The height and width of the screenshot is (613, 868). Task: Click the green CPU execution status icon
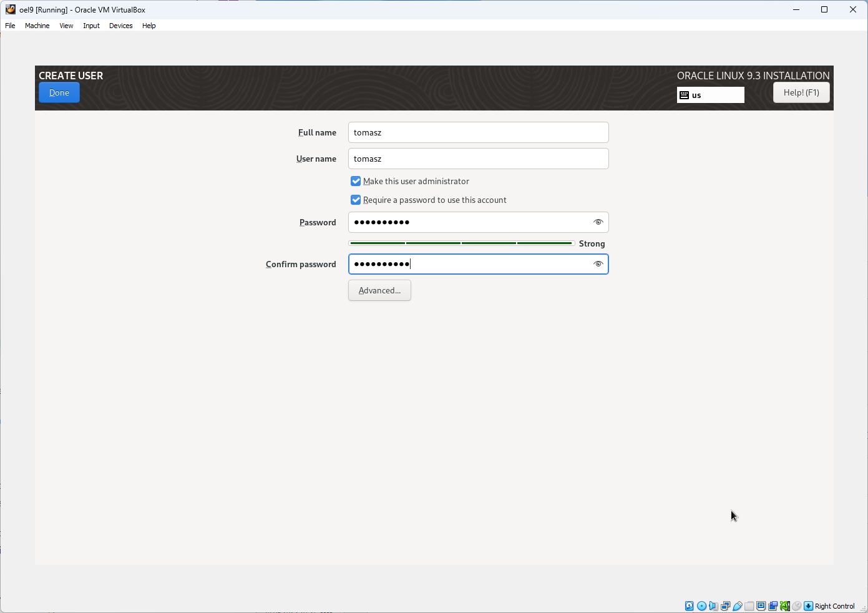pos(785,606)
